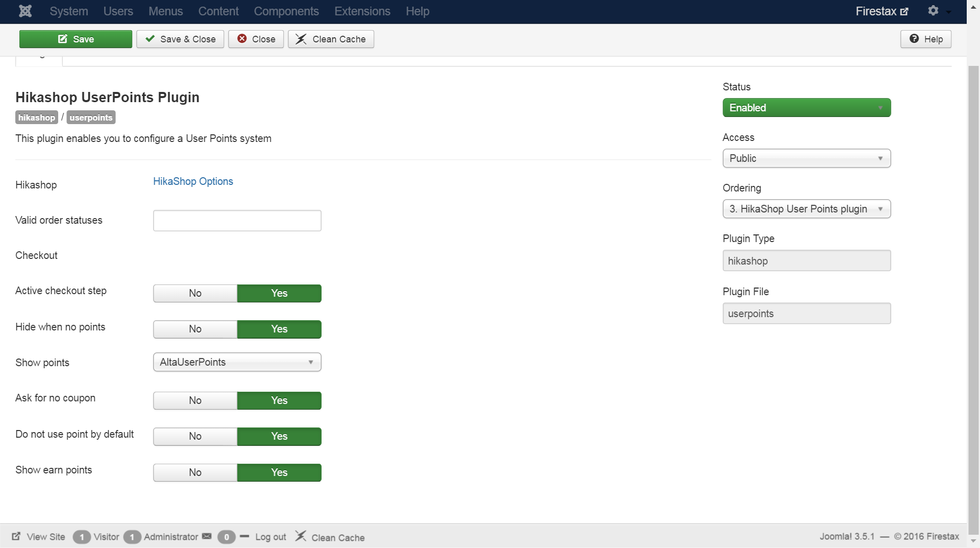Open the HikaShop Options link
Viewport: 980px width, 548px height.
pos(193,181)
